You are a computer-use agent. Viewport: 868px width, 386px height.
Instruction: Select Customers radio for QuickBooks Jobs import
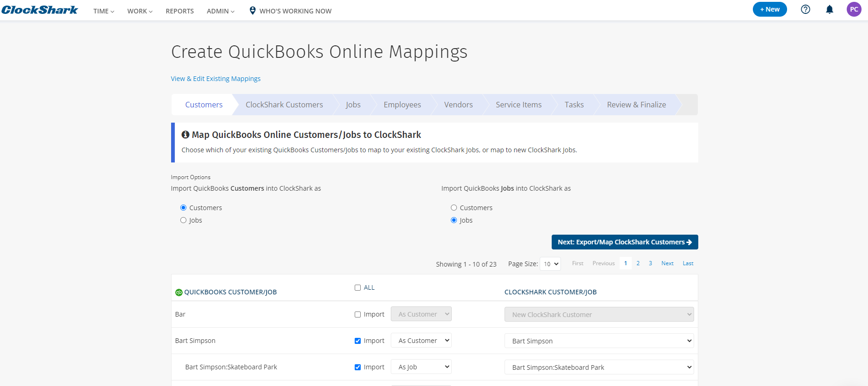[x=454, y=208]
